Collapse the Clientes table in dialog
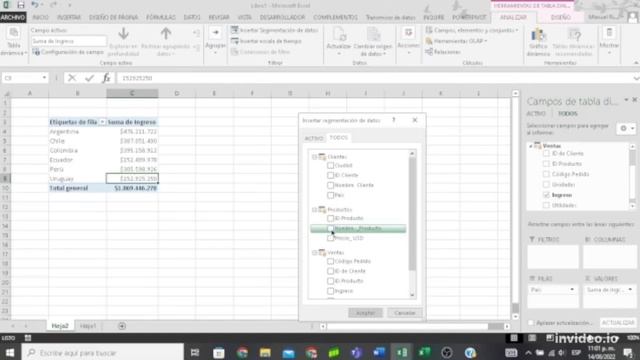This screenshot has width=640, height=360. [315, 157]
